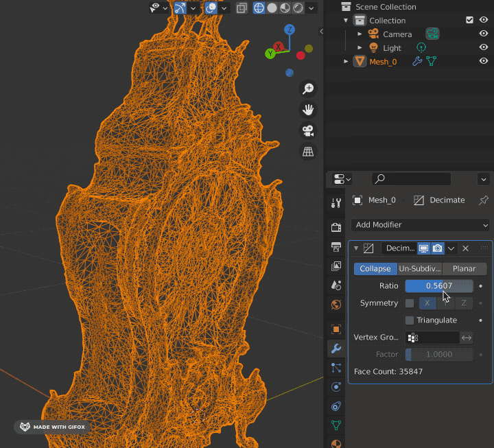Toggle camera view with the camera icon

308,130
